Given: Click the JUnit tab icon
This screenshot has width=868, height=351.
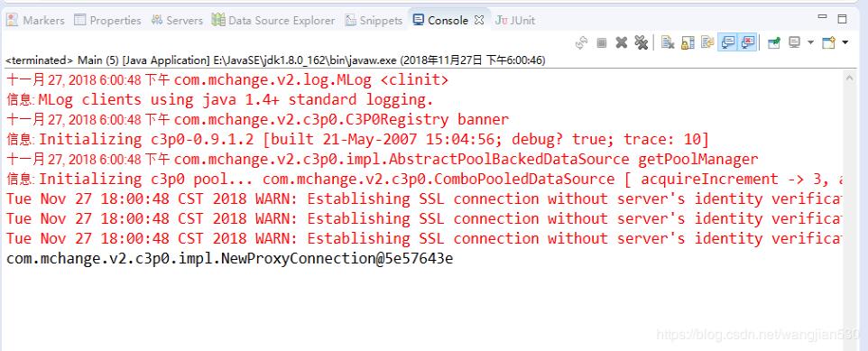Looking at the screenshot, I should pyautogui.click(x=502, y=21).
